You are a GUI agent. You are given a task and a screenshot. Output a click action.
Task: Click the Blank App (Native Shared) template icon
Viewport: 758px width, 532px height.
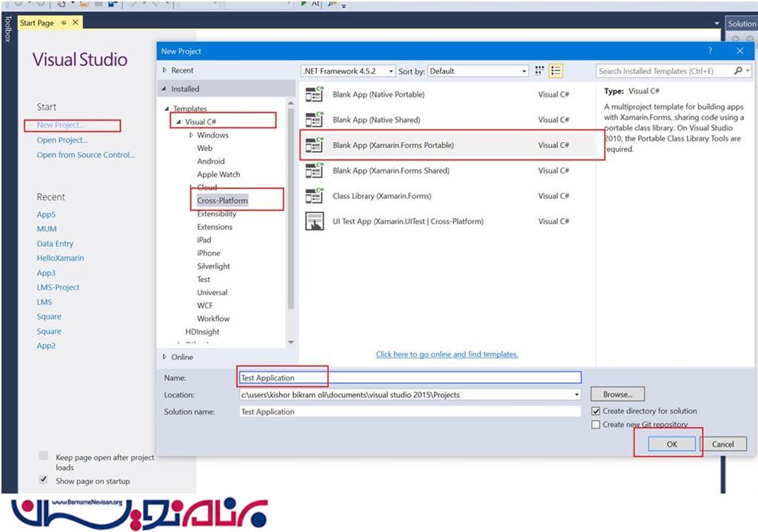pos(315,120)
